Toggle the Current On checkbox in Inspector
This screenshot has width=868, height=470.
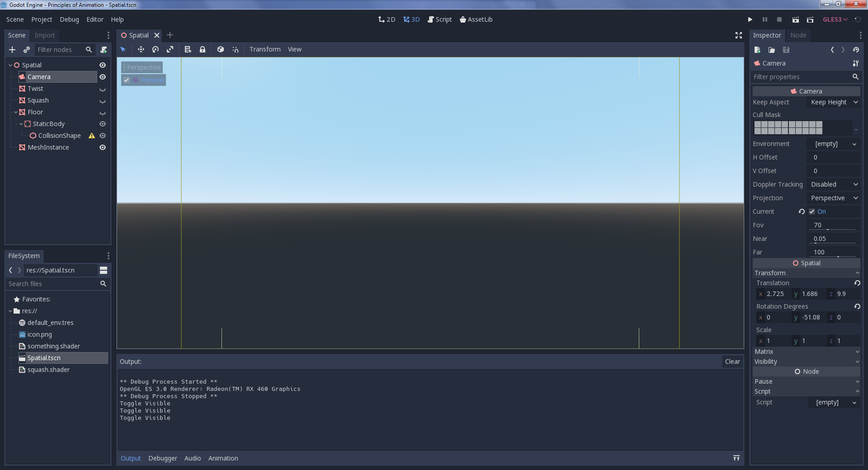[x=811, y=211]
